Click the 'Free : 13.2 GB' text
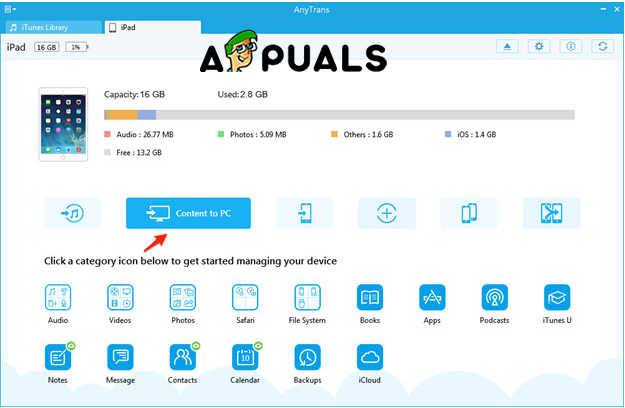Viewport: 625px width, 408px height. (x=139, y=153)
